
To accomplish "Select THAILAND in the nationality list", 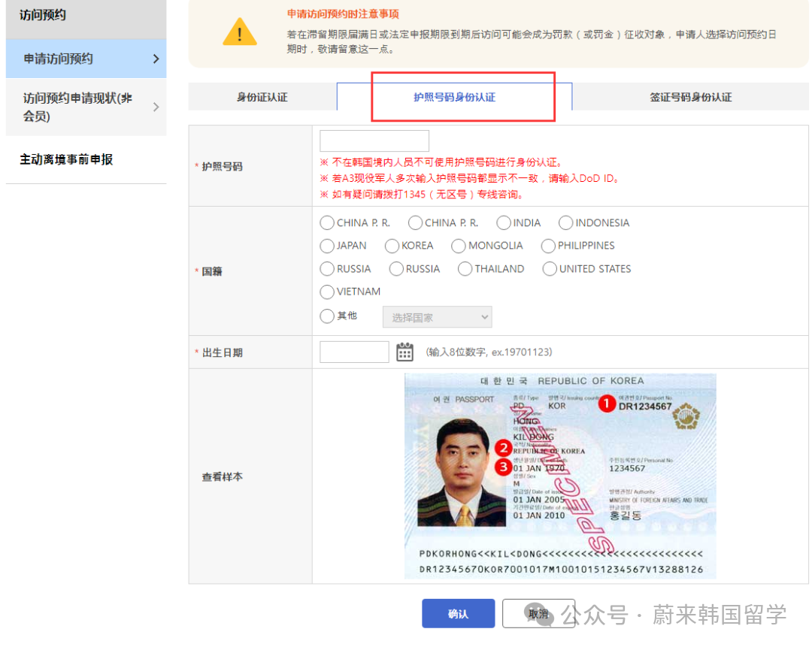I will (465, 268).
